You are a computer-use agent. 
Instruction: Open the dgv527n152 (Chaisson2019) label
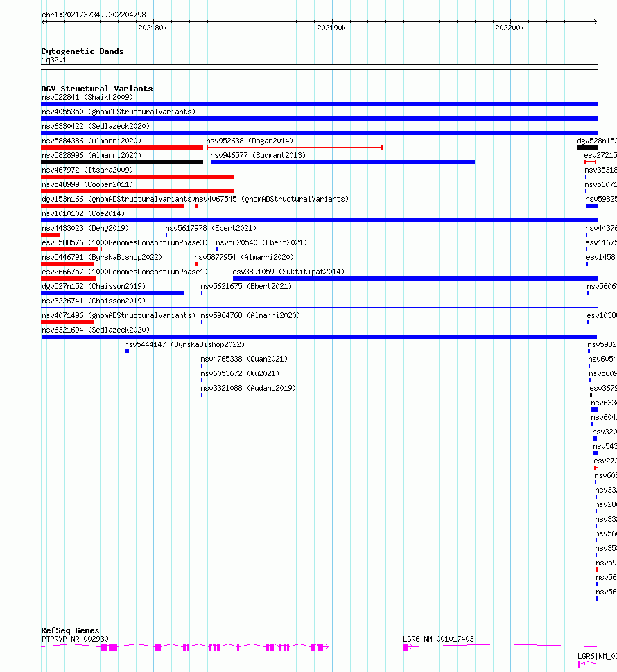(94, 287)
